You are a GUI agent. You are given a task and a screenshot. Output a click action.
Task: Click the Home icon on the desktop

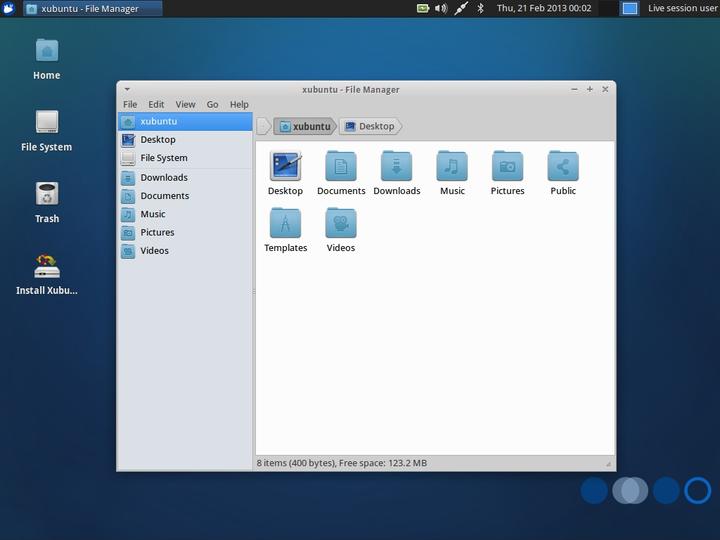point(47,50)
